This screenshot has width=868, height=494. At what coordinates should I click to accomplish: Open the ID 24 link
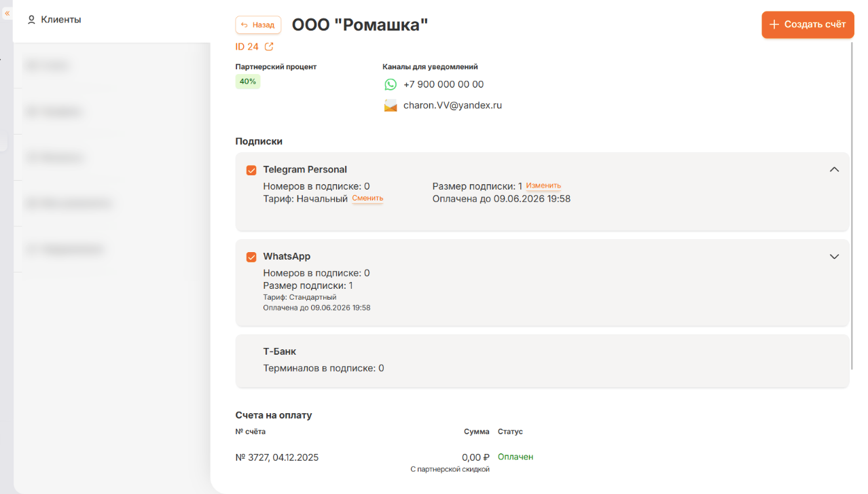247,47
